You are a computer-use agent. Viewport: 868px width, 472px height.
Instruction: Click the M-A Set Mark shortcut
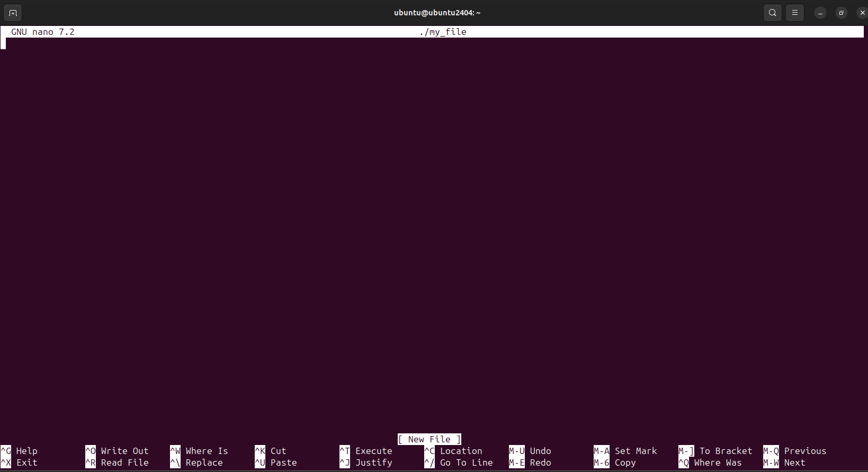(625, 451)
